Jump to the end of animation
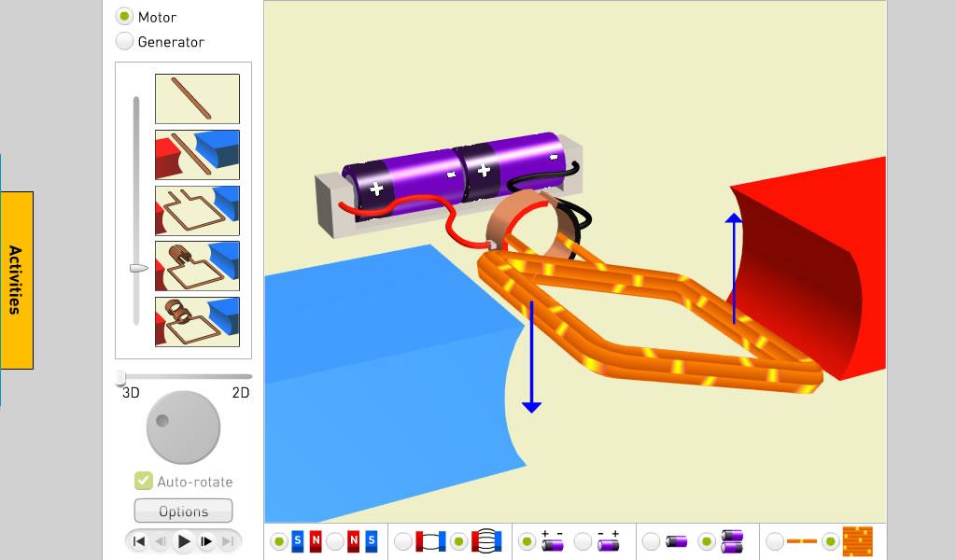This screenshot has width=956, height=560. click(228, 541)
